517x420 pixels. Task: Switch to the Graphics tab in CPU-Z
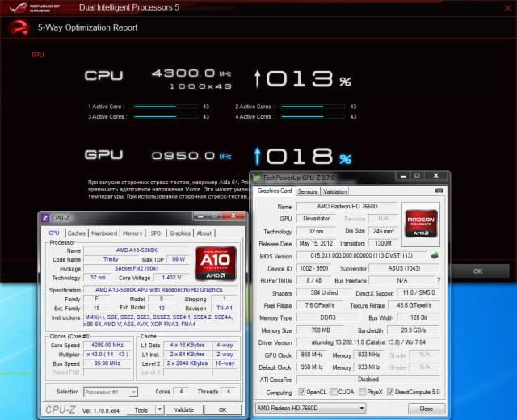(180, 233)
